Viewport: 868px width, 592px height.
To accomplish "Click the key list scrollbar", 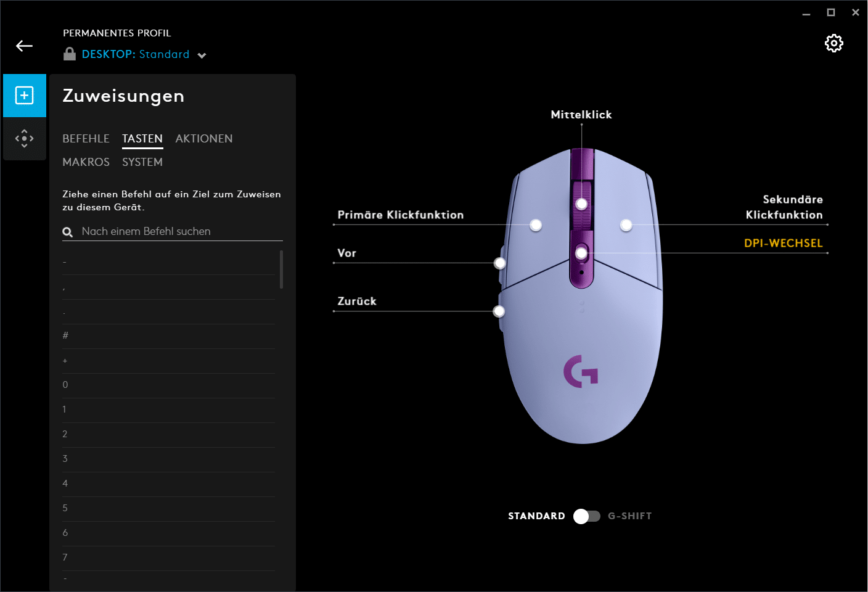I will pyautogui.click(x=281, y=269).
